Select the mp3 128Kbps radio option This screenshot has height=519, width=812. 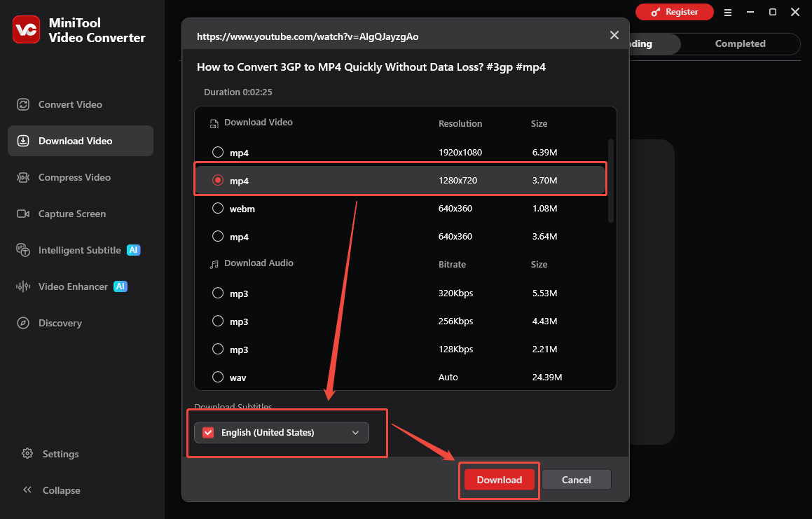(218, 349)
